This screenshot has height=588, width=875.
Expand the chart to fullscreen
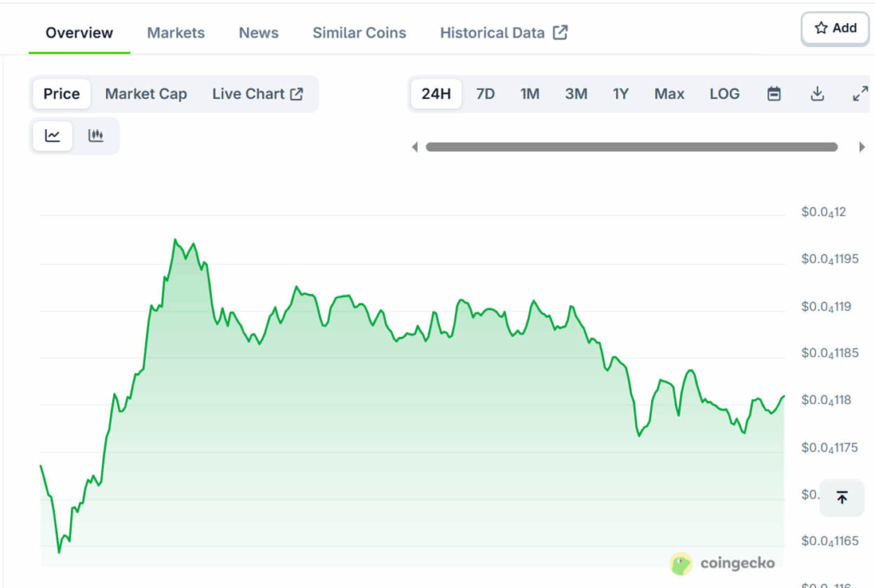[x=860, y=94]
